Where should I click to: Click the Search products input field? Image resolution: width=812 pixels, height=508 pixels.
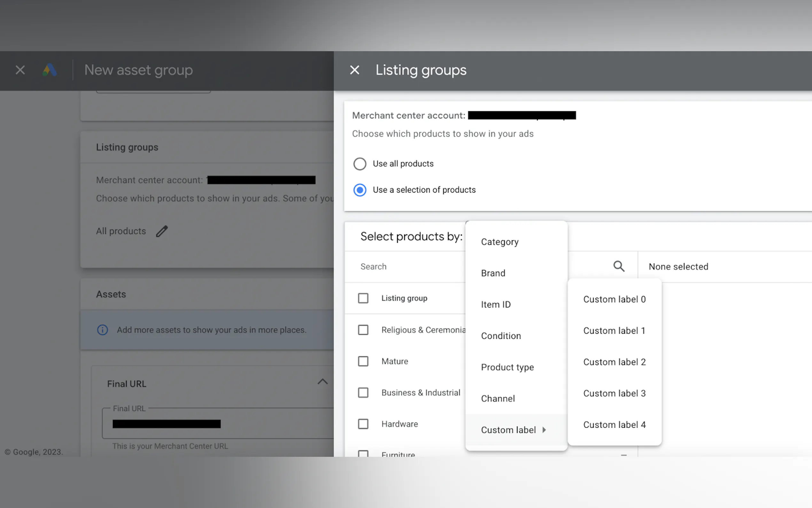coord(410,266)
